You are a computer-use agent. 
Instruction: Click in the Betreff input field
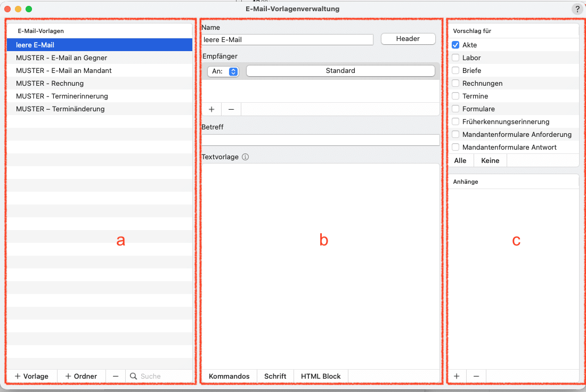click(321, 140)
